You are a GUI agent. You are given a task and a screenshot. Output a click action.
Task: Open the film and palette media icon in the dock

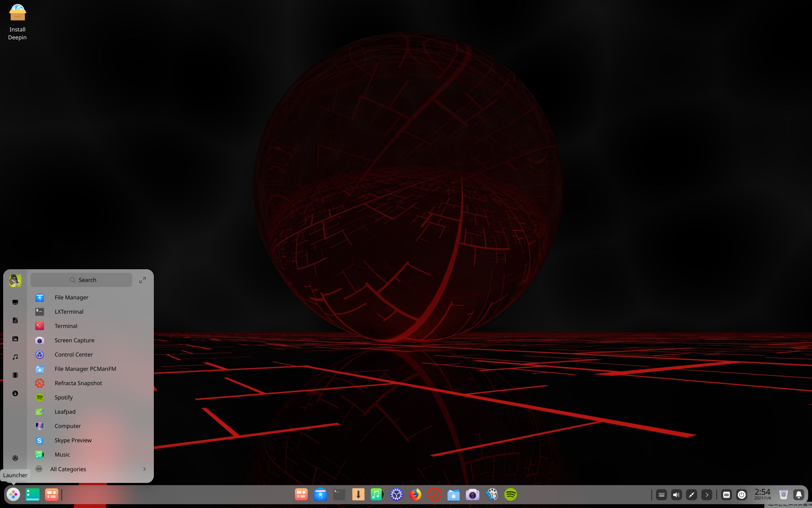(x=491, y=494)
